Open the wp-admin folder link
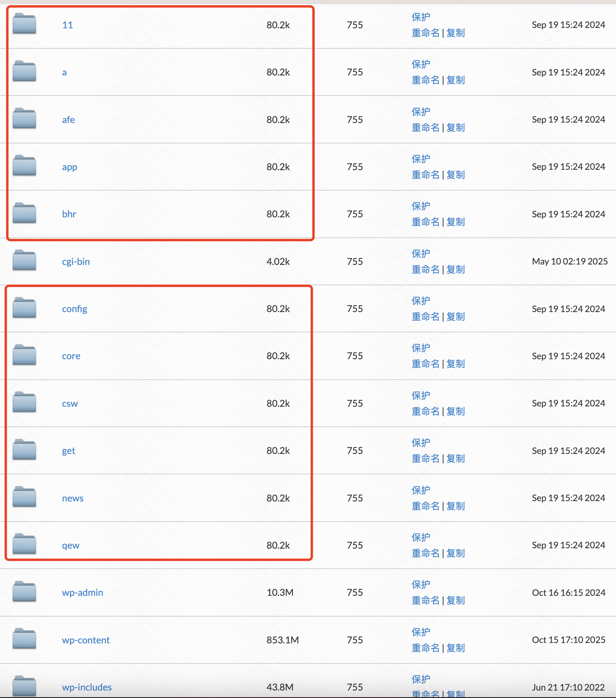This screenshot has height=698, width=616. tap(82, 592)
